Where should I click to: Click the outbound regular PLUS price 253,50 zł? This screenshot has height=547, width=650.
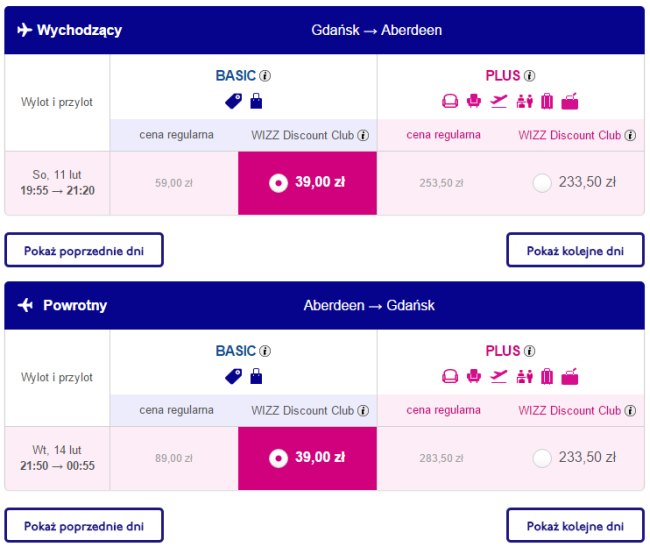point(441,183)
